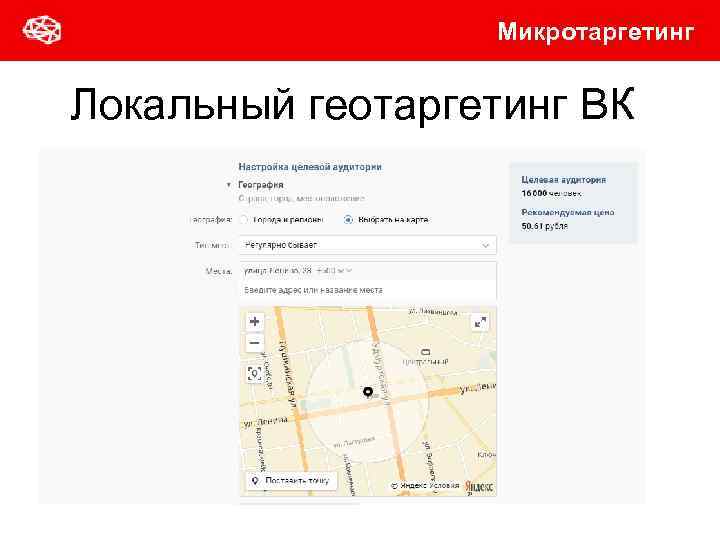Click the Микротаргетинг title text
720x540 pixels.
pos(596,32)
